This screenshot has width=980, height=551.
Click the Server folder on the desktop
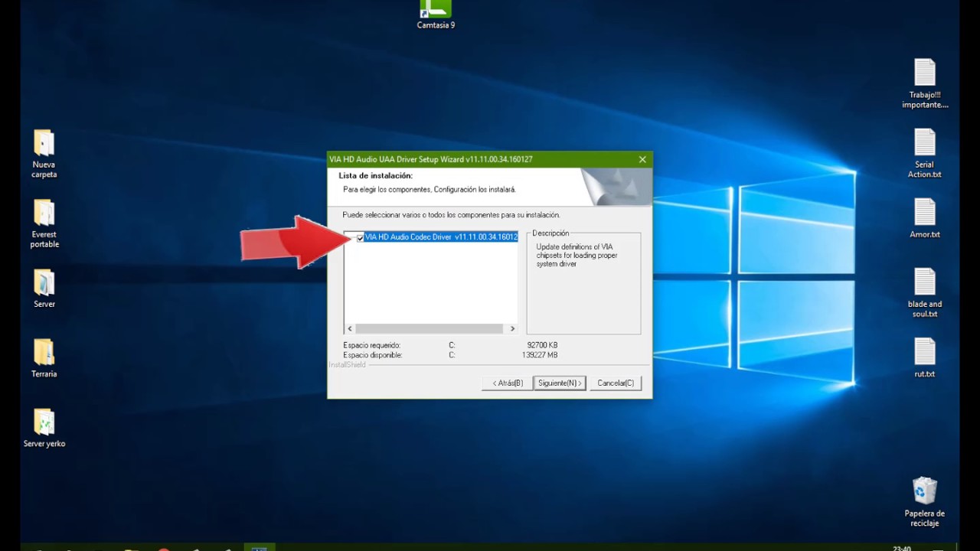pyautogui.click(x=44, y=282)
